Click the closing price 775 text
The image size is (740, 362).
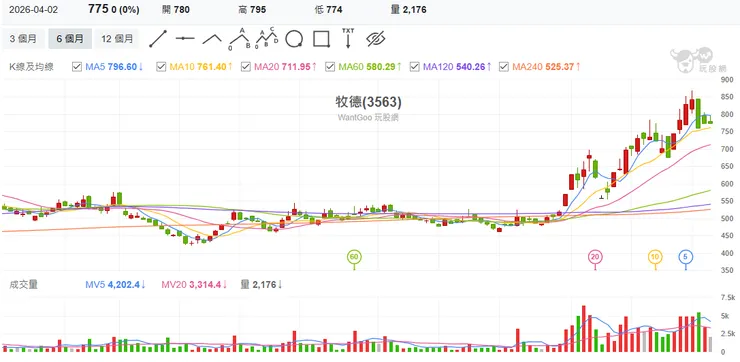tap(99, 9)
